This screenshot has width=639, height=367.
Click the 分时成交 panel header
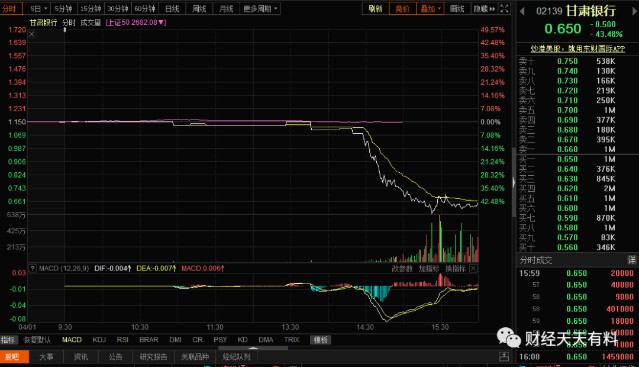[577, 260]
